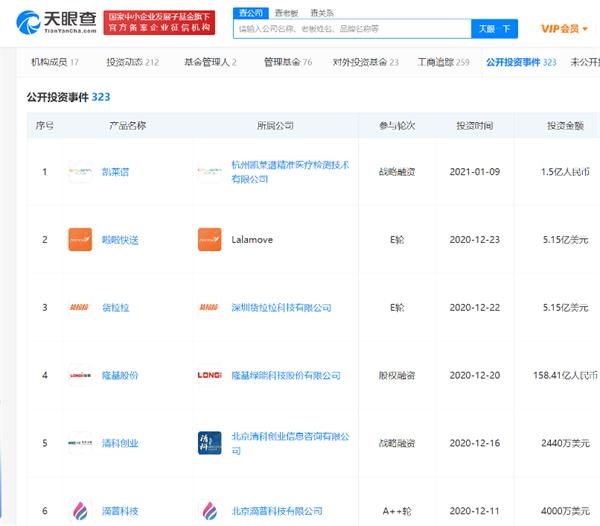
Task: Click the 投资金额 column header
Action: [565, 125]
